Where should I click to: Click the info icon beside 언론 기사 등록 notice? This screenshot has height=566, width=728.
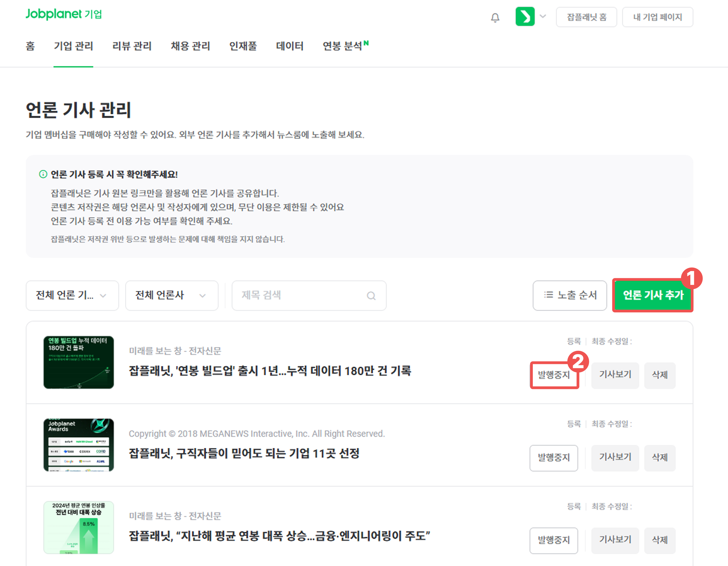click(x=43, y=174)
